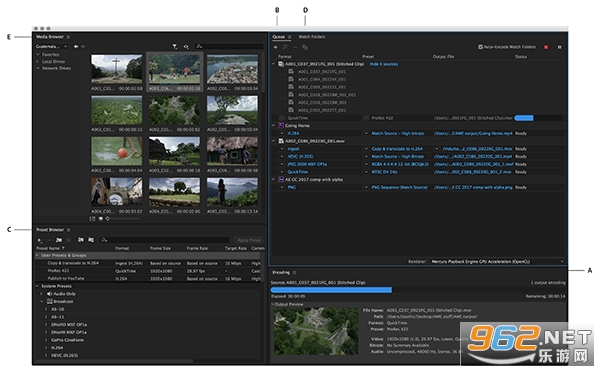Click the remove preset minus icon
The image size is (600, 372).
(49, 240)
